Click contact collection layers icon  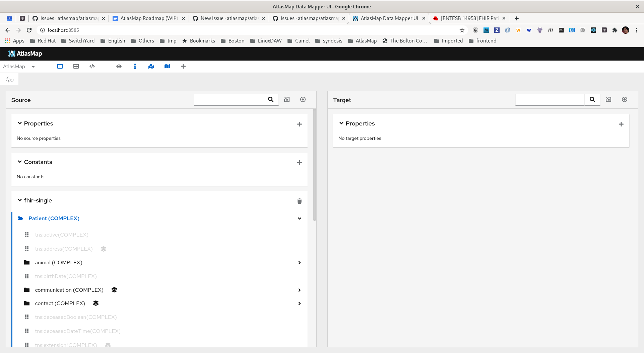click(x=96, y=303)
